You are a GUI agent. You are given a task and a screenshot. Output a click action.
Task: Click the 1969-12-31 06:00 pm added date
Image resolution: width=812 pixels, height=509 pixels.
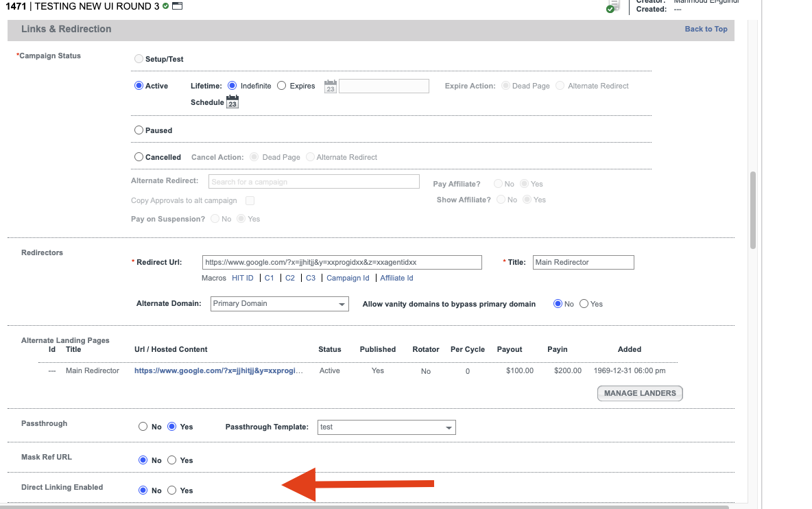point(630,370)
